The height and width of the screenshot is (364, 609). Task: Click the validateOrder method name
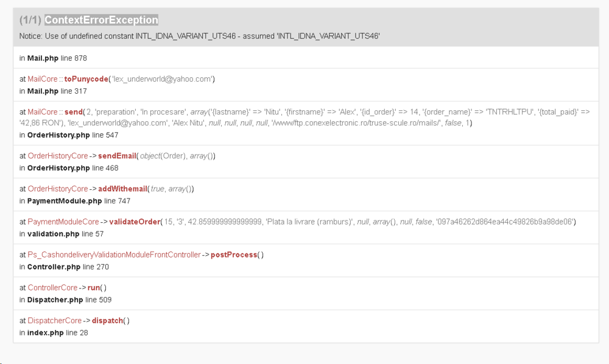[135, 222]
